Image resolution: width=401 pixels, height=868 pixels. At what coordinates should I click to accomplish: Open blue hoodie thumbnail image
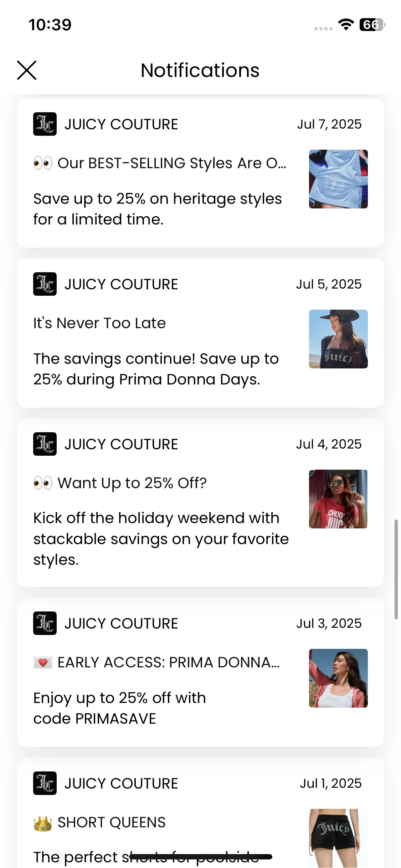338,179
